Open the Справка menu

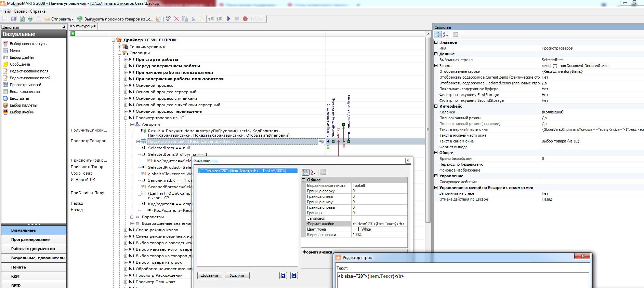[37, 11]
